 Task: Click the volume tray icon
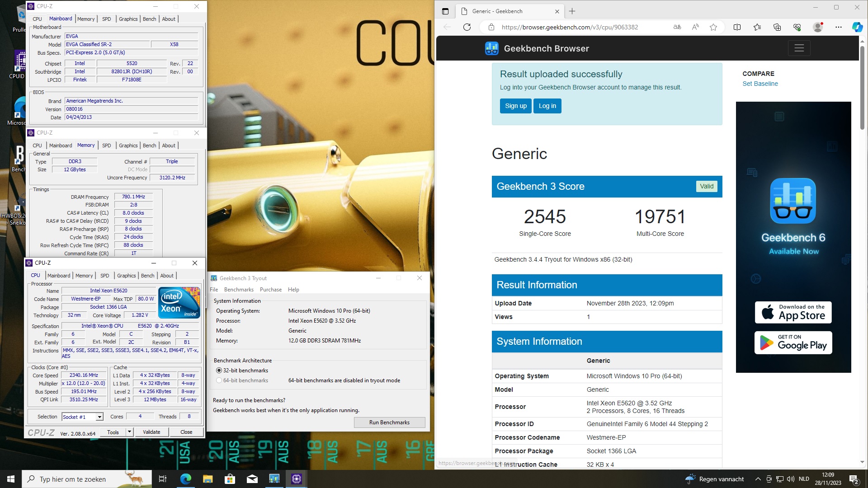[790, 479]
